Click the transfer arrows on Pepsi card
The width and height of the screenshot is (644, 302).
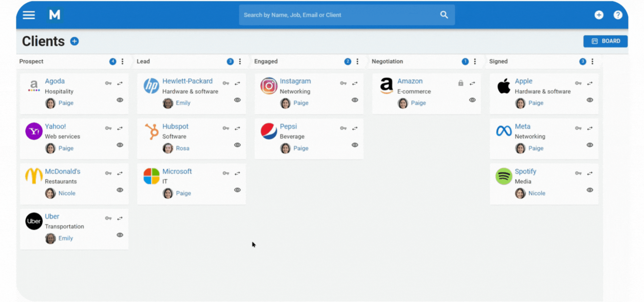[355, 128]
